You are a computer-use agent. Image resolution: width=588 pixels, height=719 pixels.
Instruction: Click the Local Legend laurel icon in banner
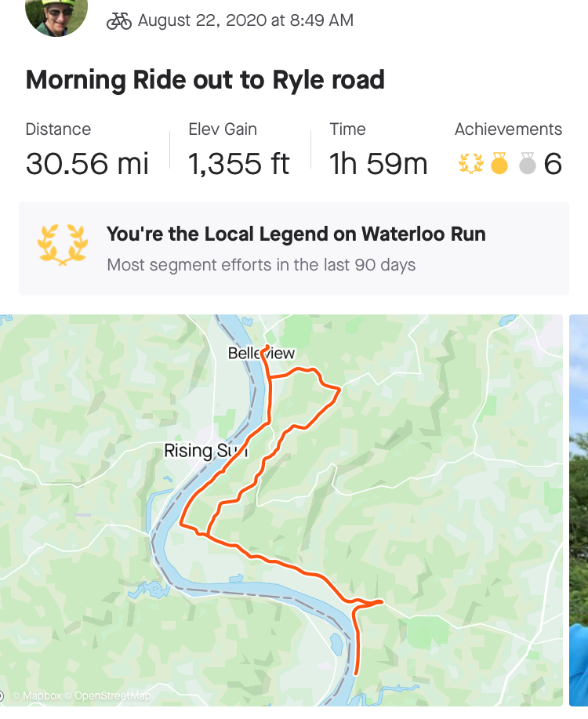click(63, 244)
